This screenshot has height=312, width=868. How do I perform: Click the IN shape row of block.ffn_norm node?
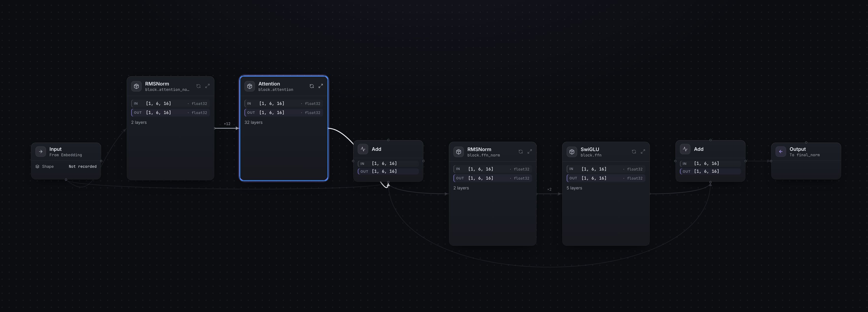(492, 169)
